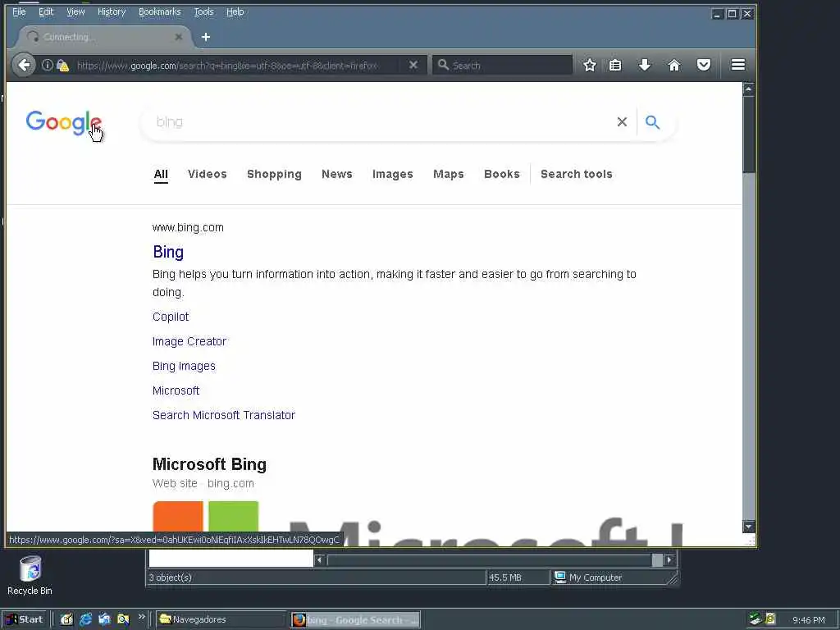Open the Help menu
Viewport: 840px width, 630px height.
235,11
